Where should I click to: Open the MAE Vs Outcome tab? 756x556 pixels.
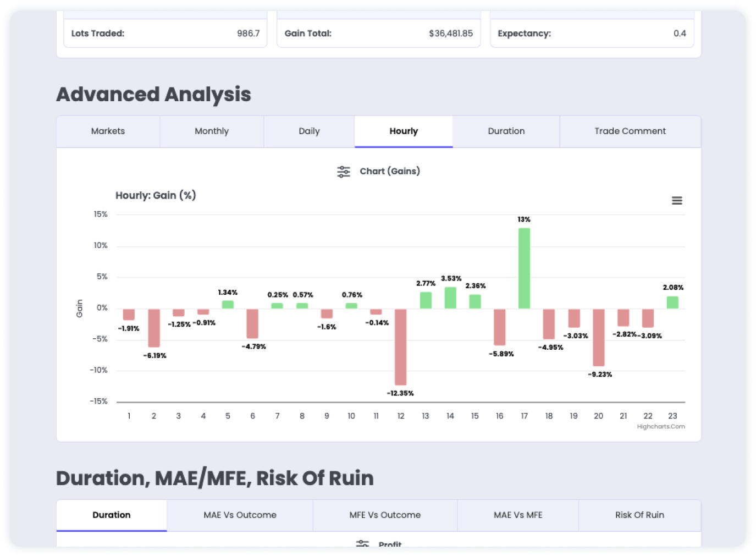click(x=240, y=515)
